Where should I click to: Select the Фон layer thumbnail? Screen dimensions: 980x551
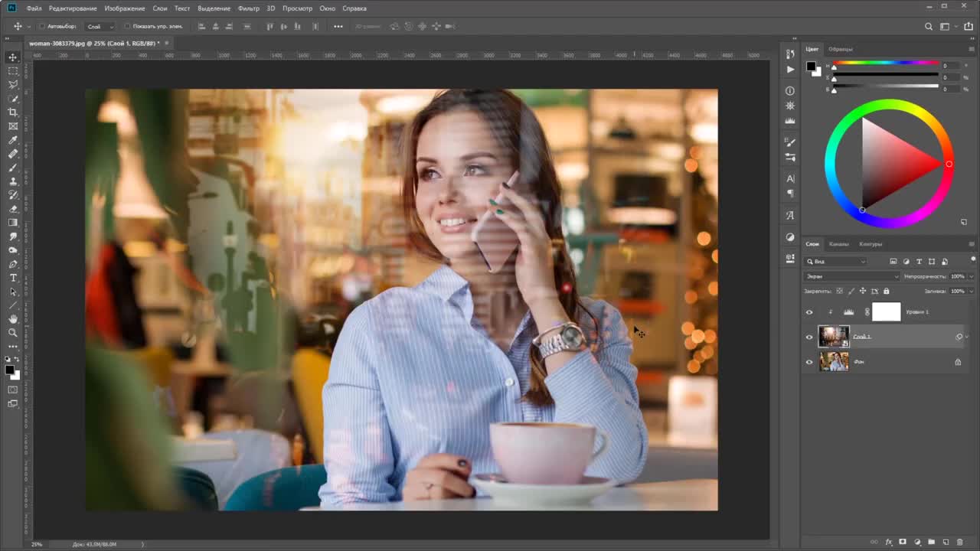(834, 362)
